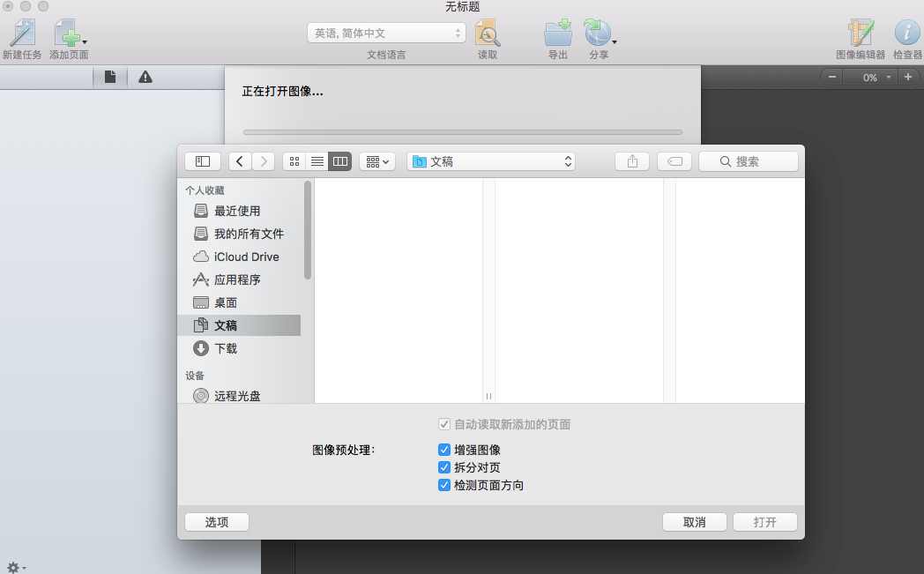Open the 文稿 folder location dropdown
924x574 pixels.
(491, 161)
